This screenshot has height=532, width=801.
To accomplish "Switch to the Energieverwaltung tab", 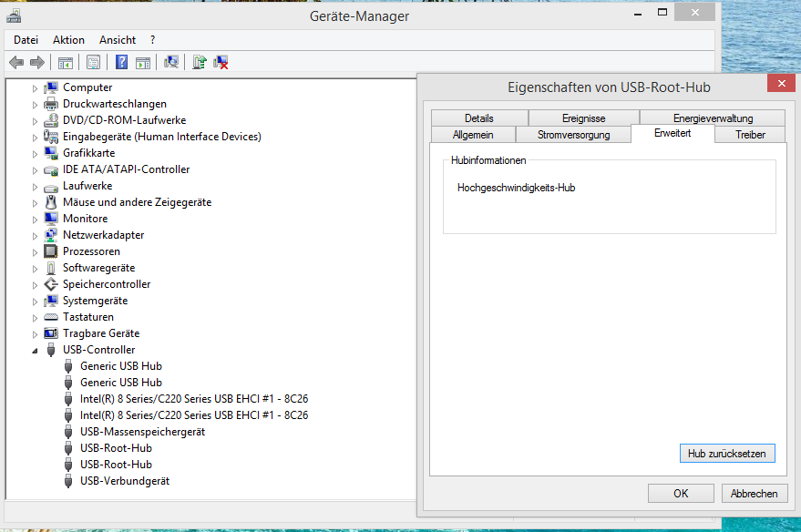I will pyautogui.click(x=713, y=118).
